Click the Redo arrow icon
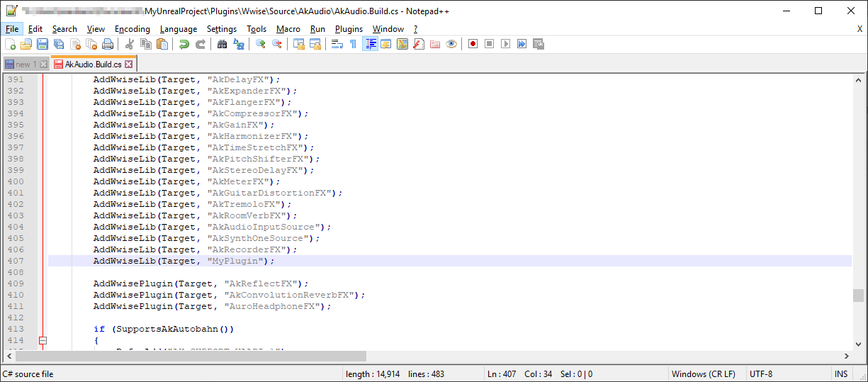The width and height of the screenshot is (868, 382). click(x=201, y=44)
